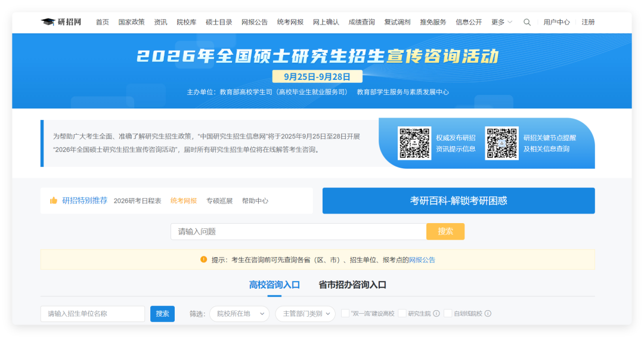Click the 研招关键节点提醒及相关信息查询 text

(x=550, y=143)
